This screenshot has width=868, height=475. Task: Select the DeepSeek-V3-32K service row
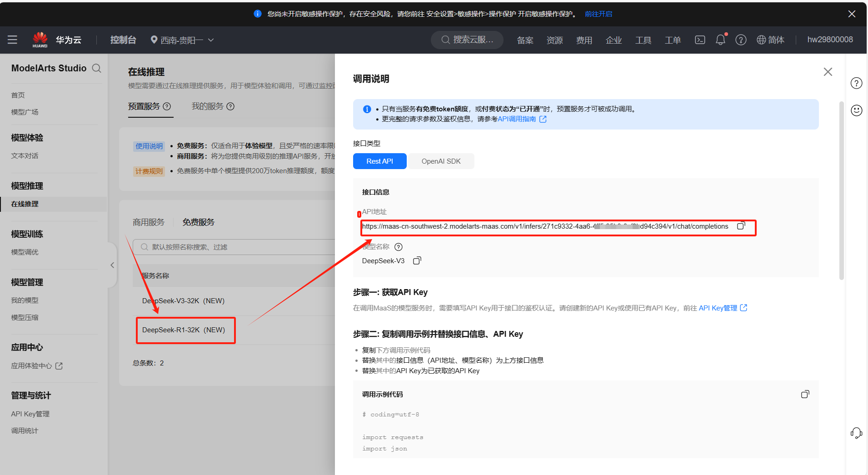click(x=184, y=301)
